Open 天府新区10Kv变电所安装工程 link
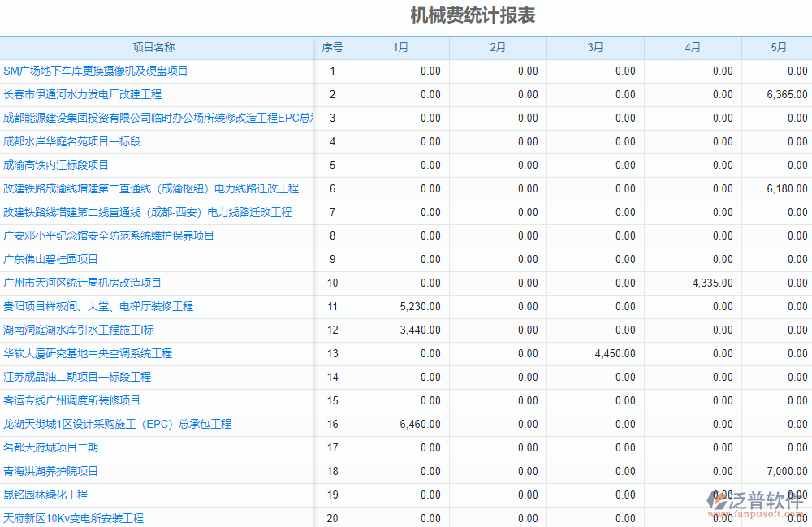The width and height of the screenshot is (812, 527). [73, 518]
